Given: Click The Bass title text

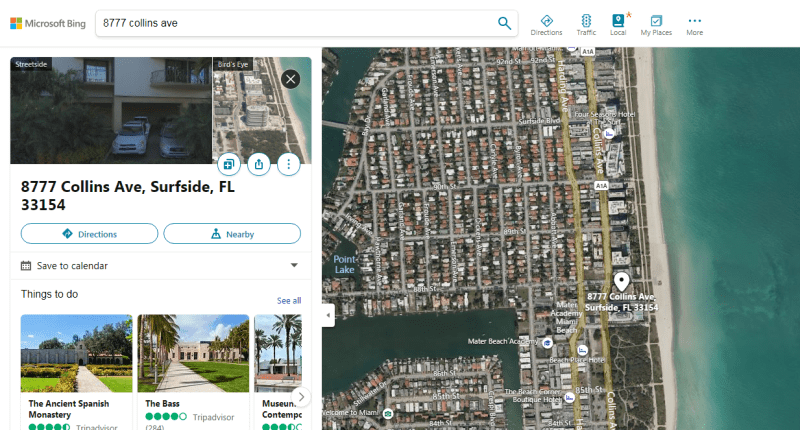Looking at the screenshot, I should click(x=162, y=403).
